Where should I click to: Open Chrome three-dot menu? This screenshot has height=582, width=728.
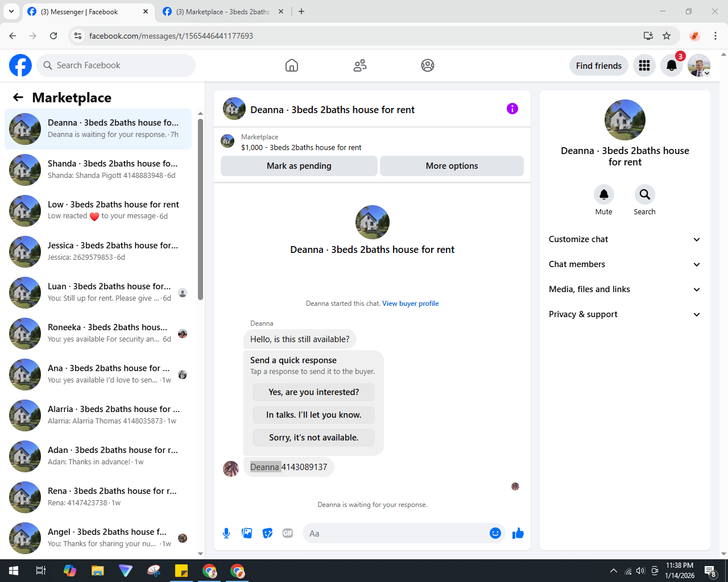click(715, 36)
